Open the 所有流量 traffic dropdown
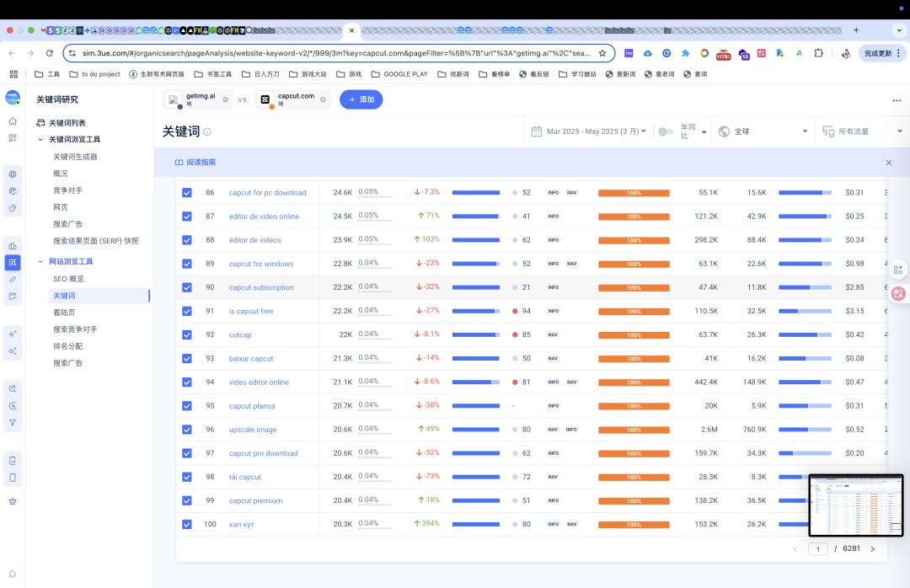Image resolution: width=910 pixels, height=588 pixels. (863, 131)
